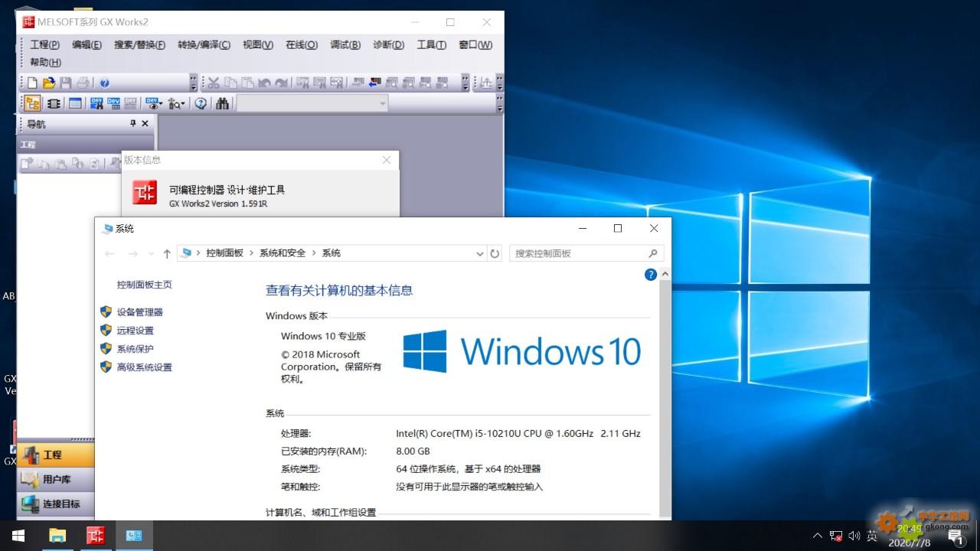Click the Redo arrow icon
980x551 pixels.
[x=281, y=83]
